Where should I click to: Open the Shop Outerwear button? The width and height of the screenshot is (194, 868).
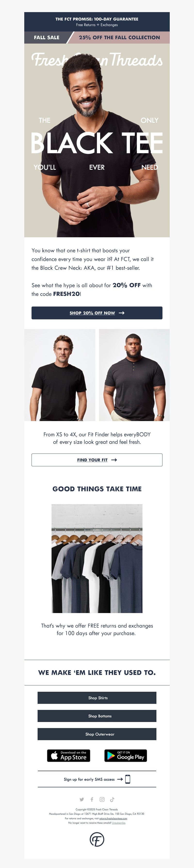[x=97, y=734]
